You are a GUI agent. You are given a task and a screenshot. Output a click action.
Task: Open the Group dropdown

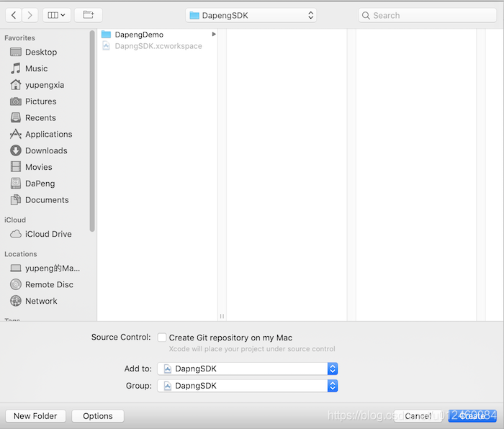point(247,386)
